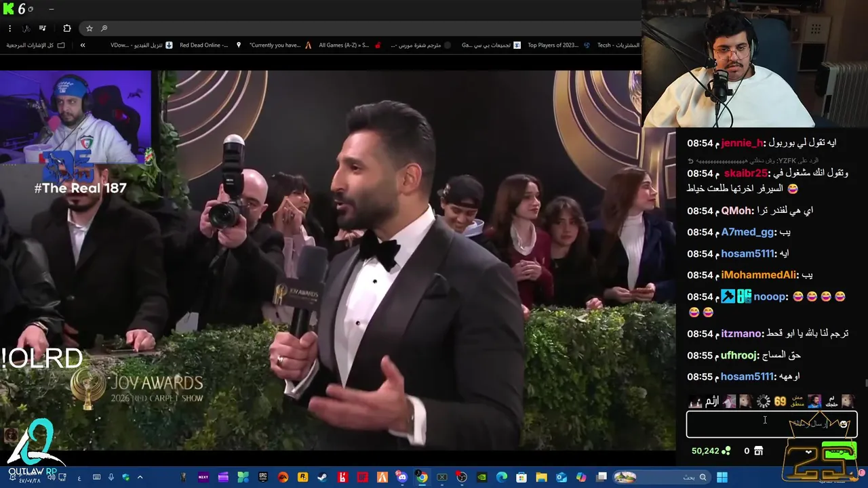The width and height of the screenshot is (868, 488).
Task: Open the Windows Start menu
Action: coord(722,477)
